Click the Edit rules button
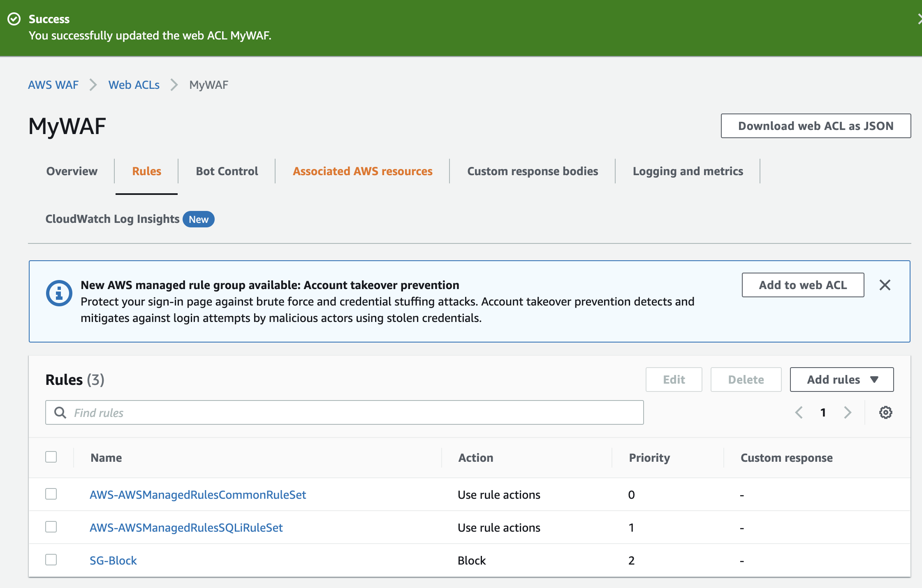The image size is (922, 588). [674, 380]
